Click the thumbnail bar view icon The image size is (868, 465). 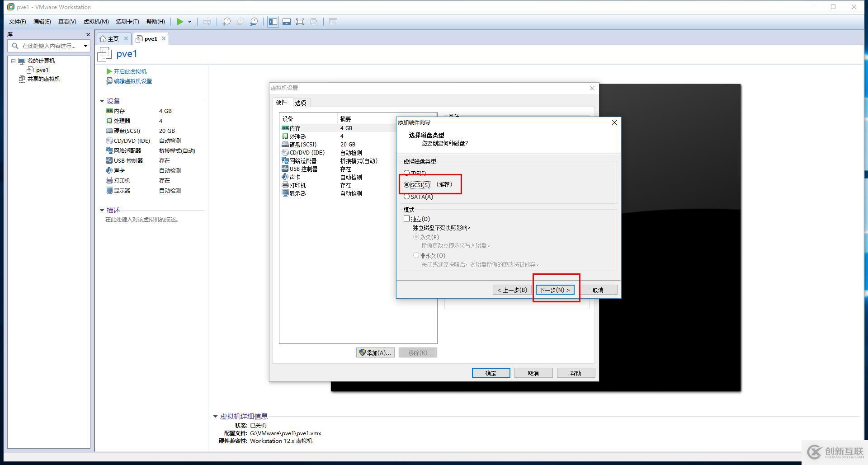[286, 22]
